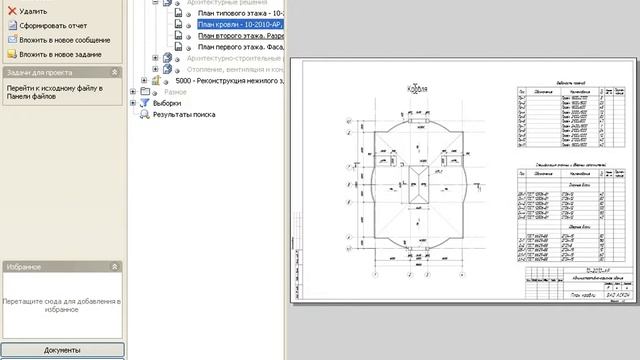Click the Задачи для проекта header
This screenshot has height=360, width=640.
click(x=62, y=72)
